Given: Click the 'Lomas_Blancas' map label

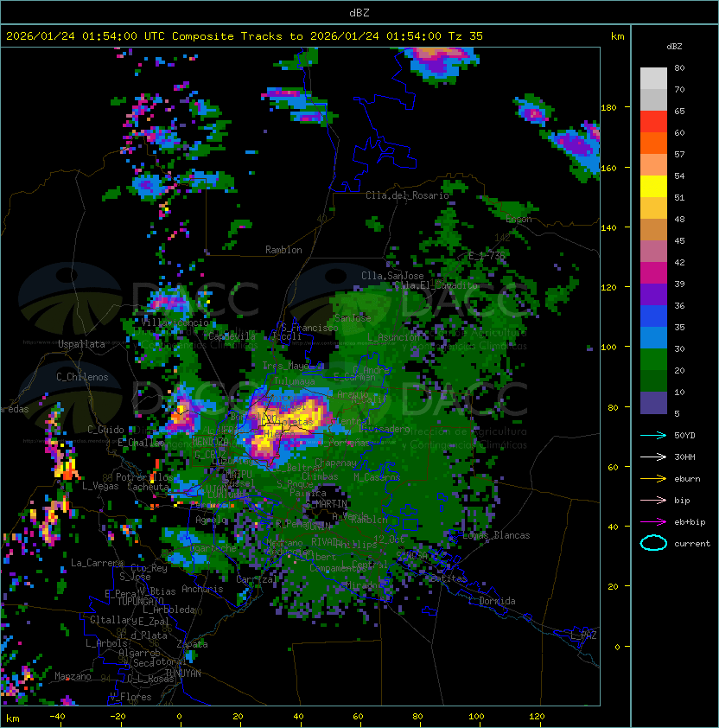Looking at the screenshot, I should tap(496, 535).
